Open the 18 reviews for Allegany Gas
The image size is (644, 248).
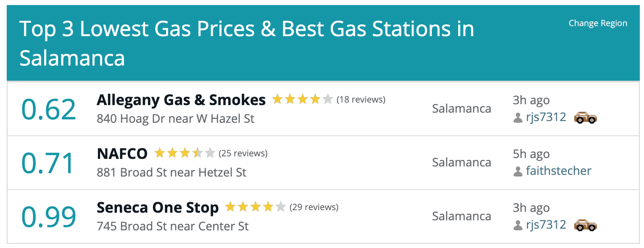tap(361, 100)
